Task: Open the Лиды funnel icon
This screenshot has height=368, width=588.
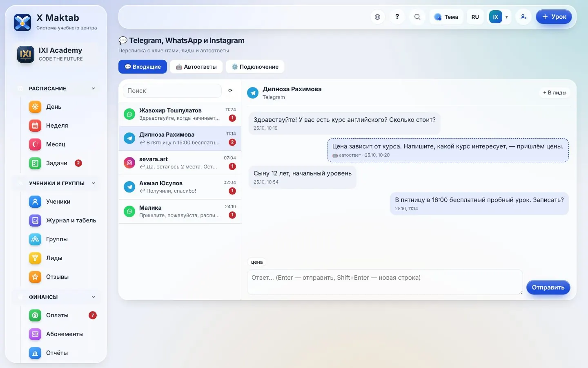Action: 35,258
